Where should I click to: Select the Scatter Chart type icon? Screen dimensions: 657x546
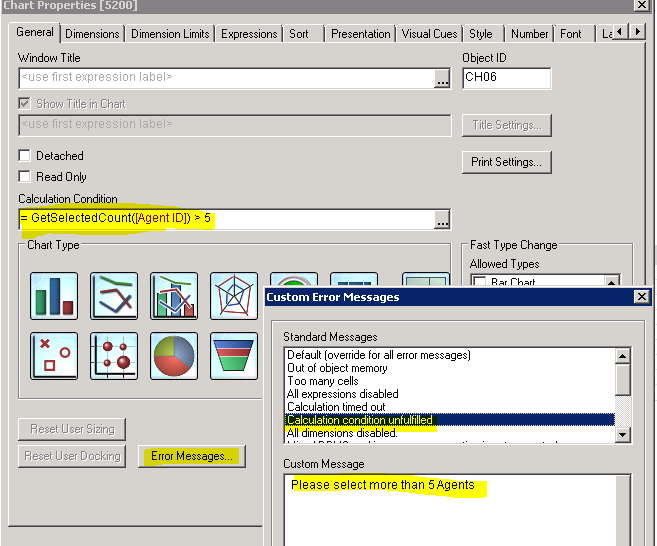(x=54, y=356)
